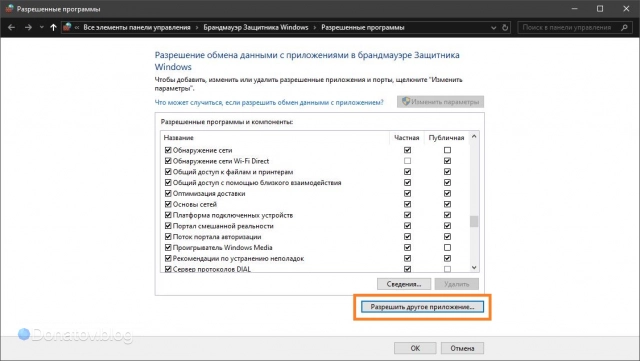Toggle private checkbox for 'Оптимизация доставки'
Image resolution: width=640 pixels, height=361 pixels.
(x=407, y=193)
